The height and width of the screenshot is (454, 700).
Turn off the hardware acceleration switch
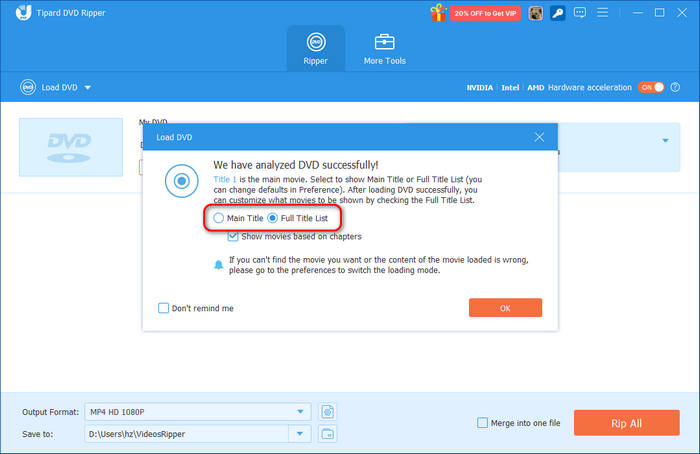pos(651,87)
